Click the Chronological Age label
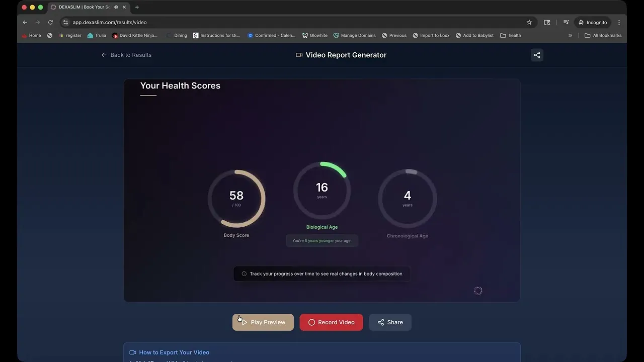Screen dimensions: 644x362 click(408, 236)
